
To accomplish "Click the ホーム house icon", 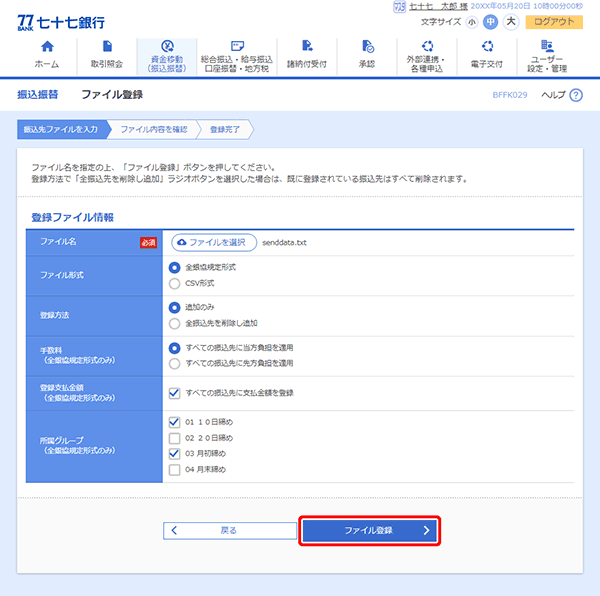I will coord(46,47).
